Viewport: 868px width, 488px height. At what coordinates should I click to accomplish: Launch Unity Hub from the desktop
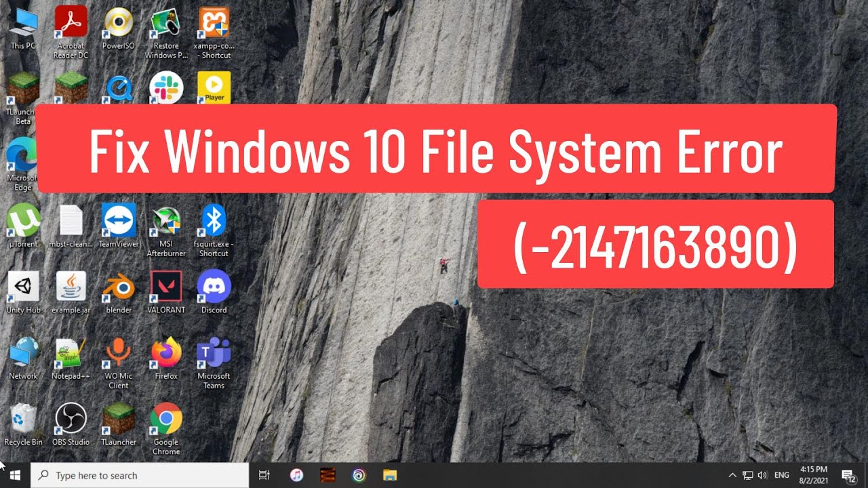23,292
